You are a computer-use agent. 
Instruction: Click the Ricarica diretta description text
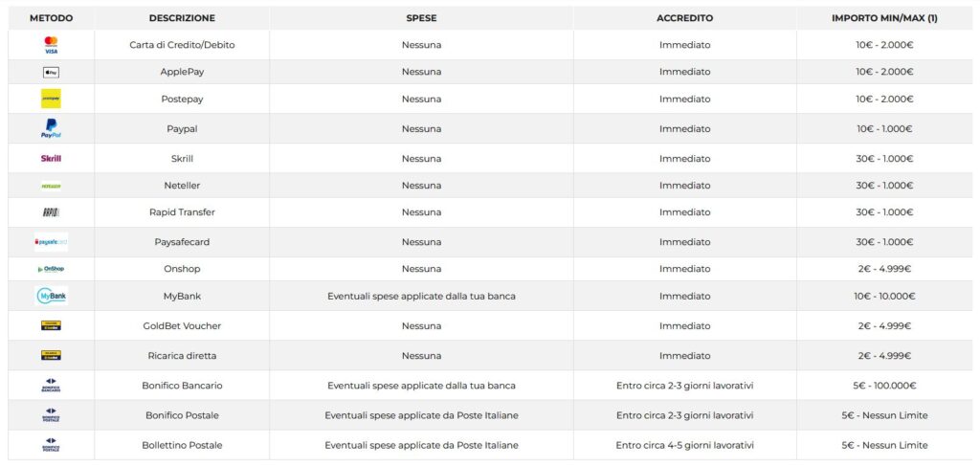182,356
